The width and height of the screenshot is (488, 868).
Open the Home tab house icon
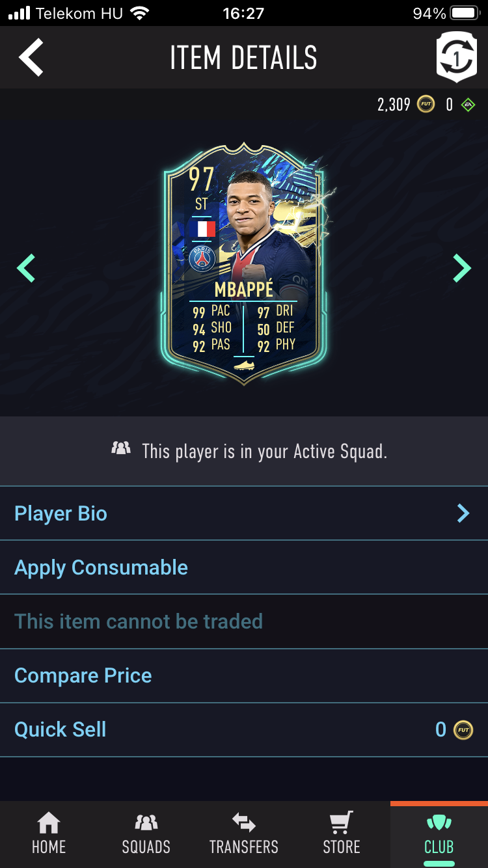(49, 823)
